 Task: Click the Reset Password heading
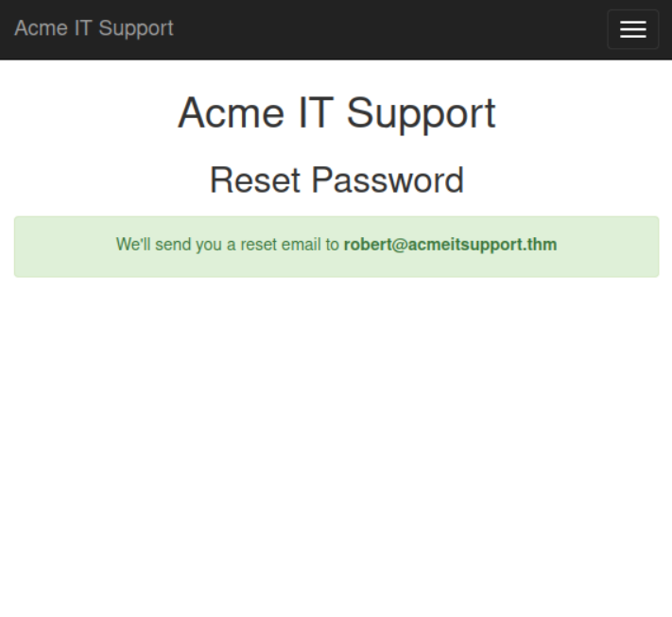(336, 180)
